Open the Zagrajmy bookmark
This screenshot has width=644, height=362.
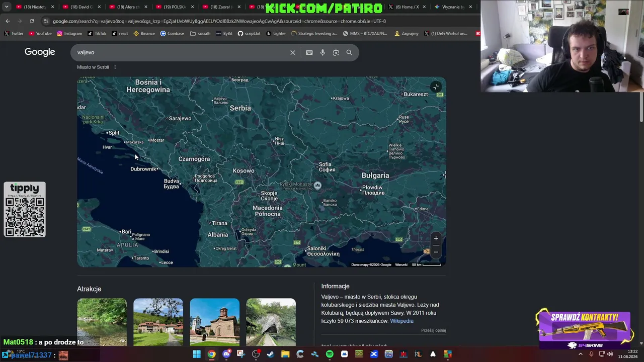[407, 34]
